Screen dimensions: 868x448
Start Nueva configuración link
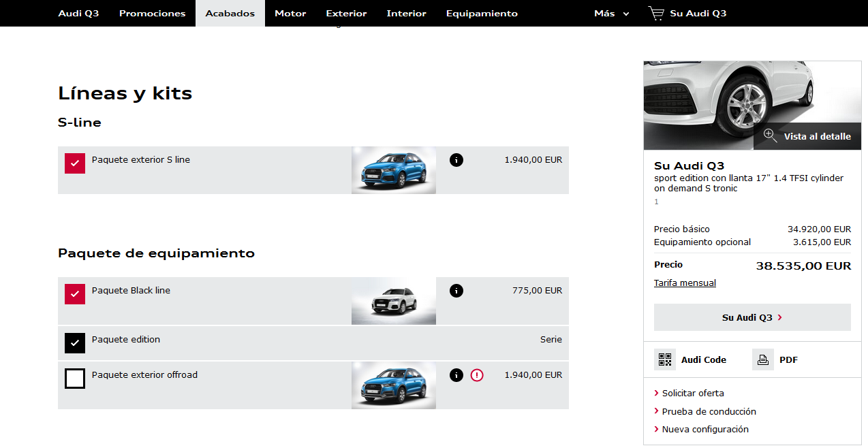point(705,430)
